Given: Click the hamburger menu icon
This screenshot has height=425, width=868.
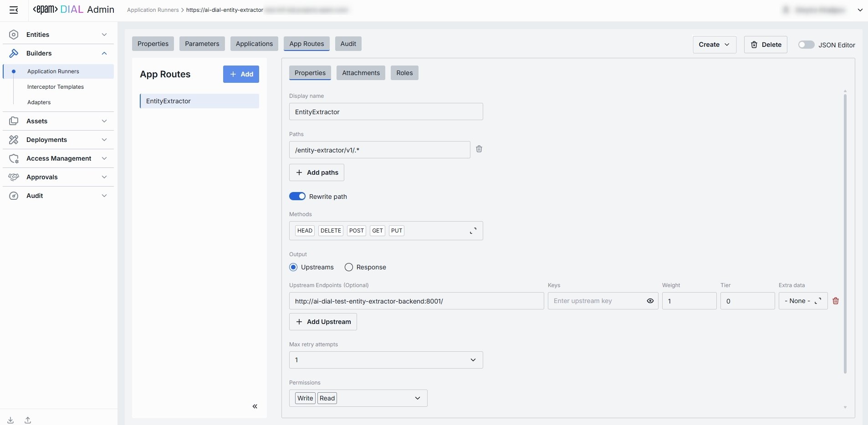Looking at the screenshot, I should point(14,10).
